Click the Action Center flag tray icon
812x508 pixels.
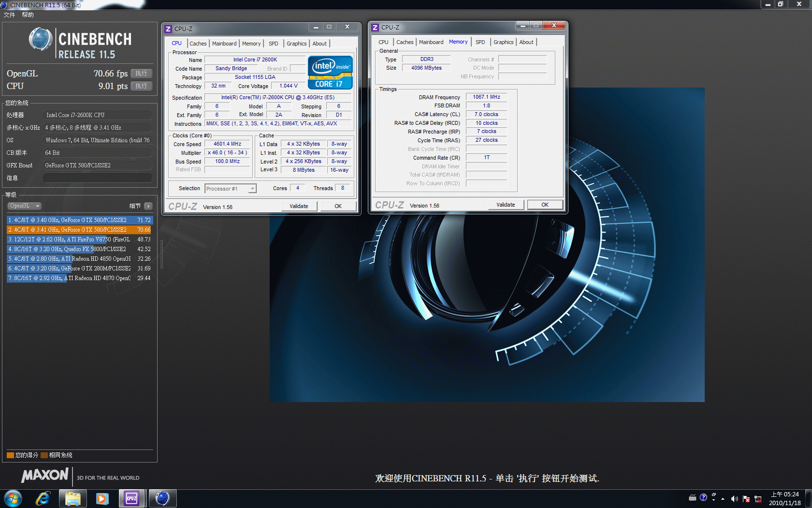coord(746,499)
